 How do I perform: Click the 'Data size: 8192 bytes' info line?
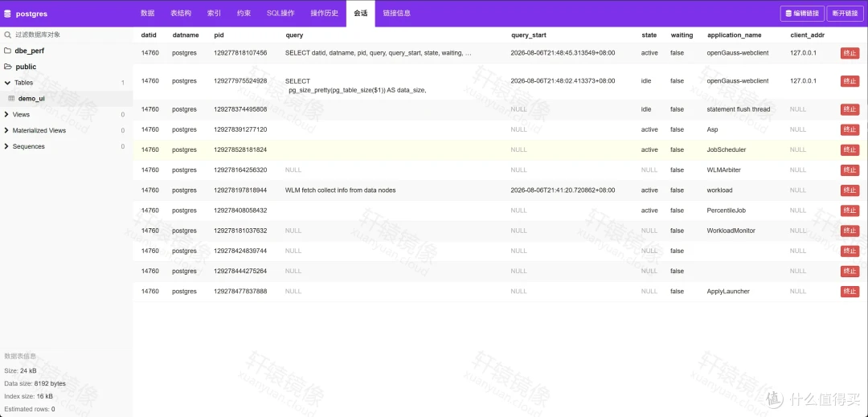[x=35, y=383]
